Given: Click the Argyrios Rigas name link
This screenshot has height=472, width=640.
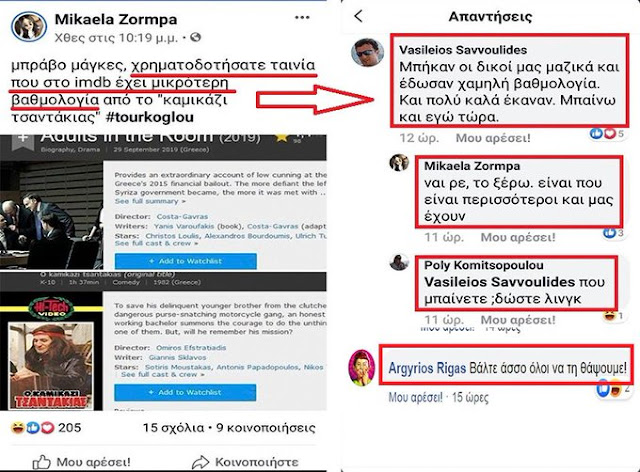Looking at the screenshot, I should pyautogui.click(x=427, y=368).
